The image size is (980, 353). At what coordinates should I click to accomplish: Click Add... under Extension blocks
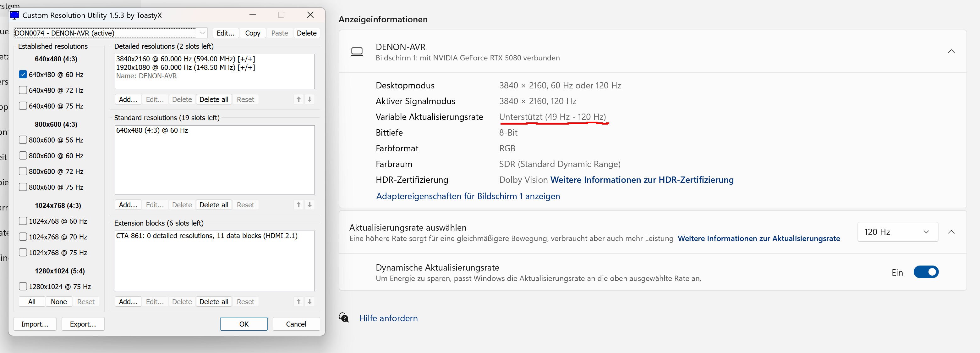128,302
